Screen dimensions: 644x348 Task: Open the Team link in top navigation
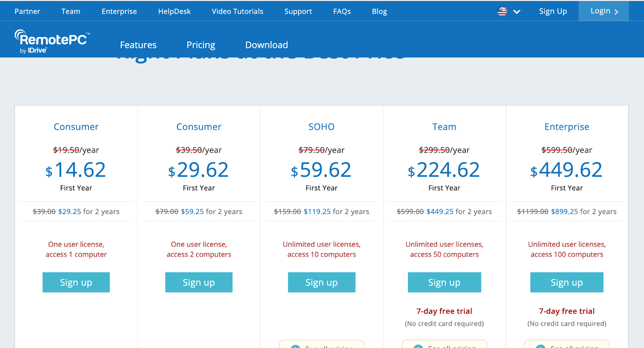pyautogui.click(x=71, y=11)
